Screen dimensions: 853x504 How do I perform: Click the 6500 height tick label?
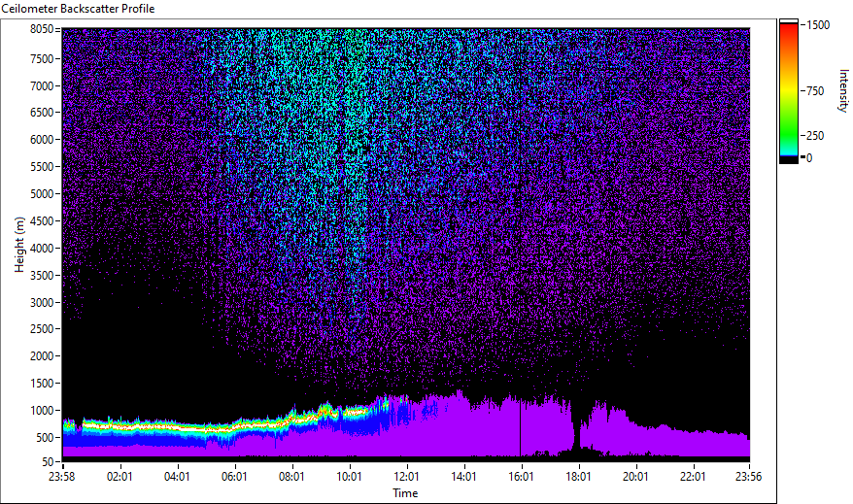click(x=42, y=113)
